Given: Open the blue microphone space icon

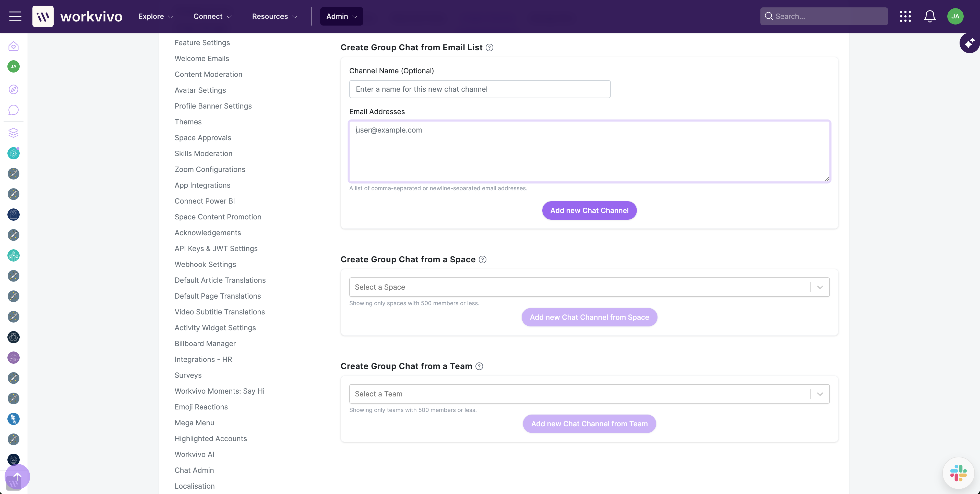Looking at the screenshot, I should pyautogui.click(x=13, y=419).
